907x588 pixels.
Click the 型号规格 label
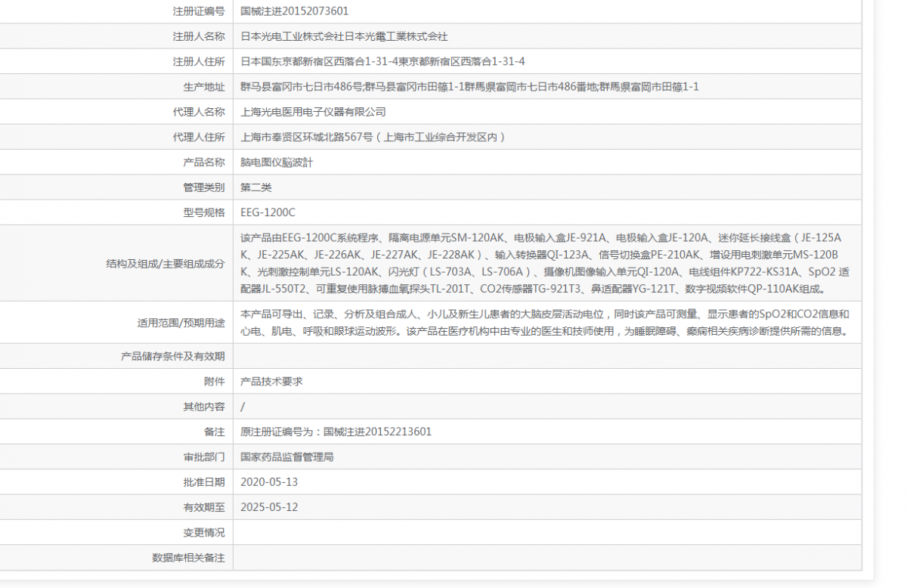coord(204,212)
